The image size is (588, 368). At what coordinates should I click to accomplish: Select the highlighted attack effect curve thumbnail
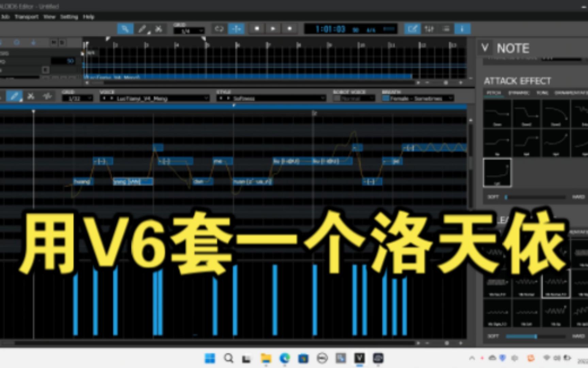pyautogui.click(x=496, y=172)
